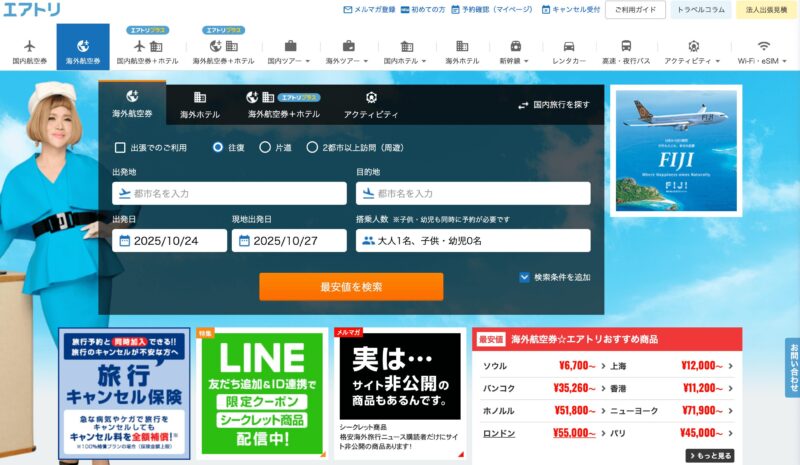
Task: Open the FIJI airline advertisement banner
Action: (x=675, y=150)
